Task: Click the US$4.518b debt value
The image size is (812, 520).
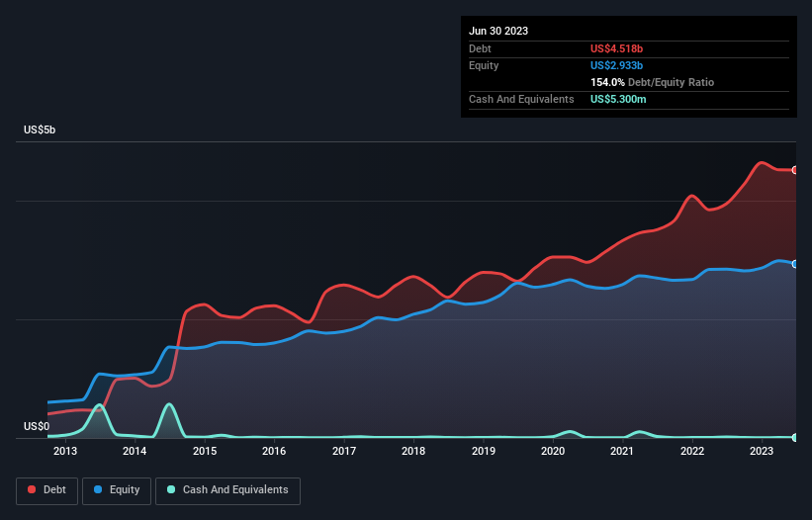Action: click(616, 48)
